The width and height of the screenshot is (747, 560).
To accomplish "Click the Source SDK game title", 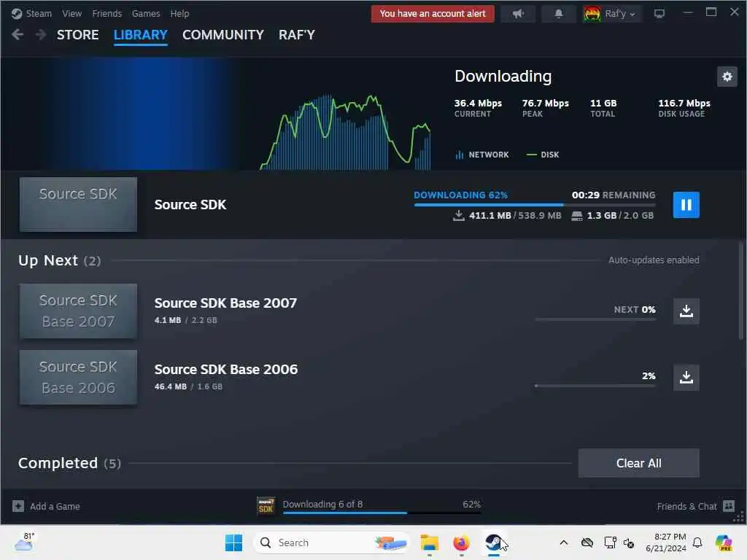I will (190, 205).
